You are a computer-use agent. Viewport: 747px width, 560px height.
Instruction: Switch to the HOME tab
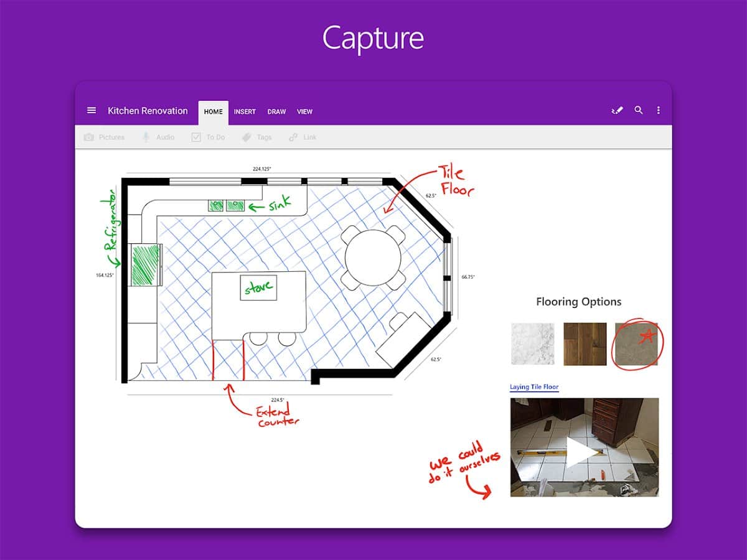[213, 112]
